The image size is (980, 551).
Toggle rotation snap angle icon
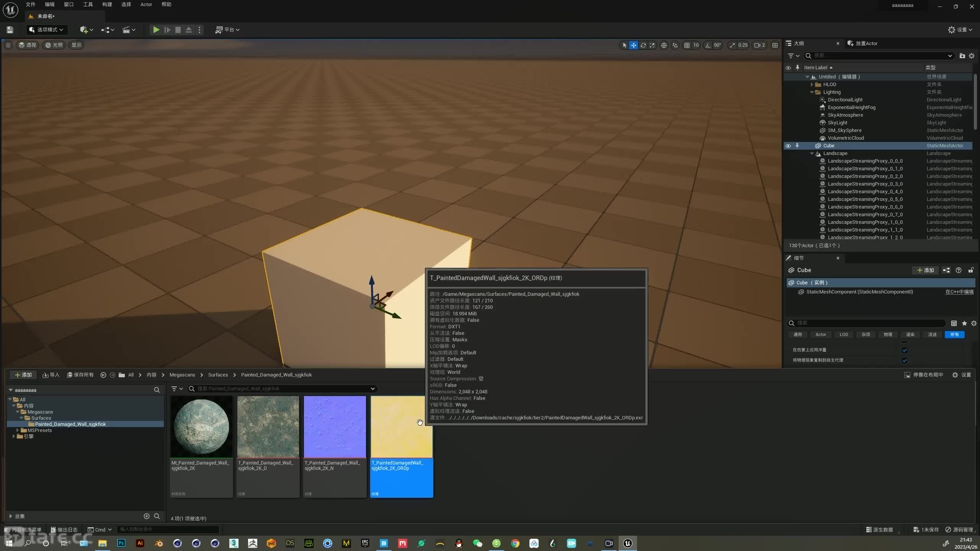(708, 45)
